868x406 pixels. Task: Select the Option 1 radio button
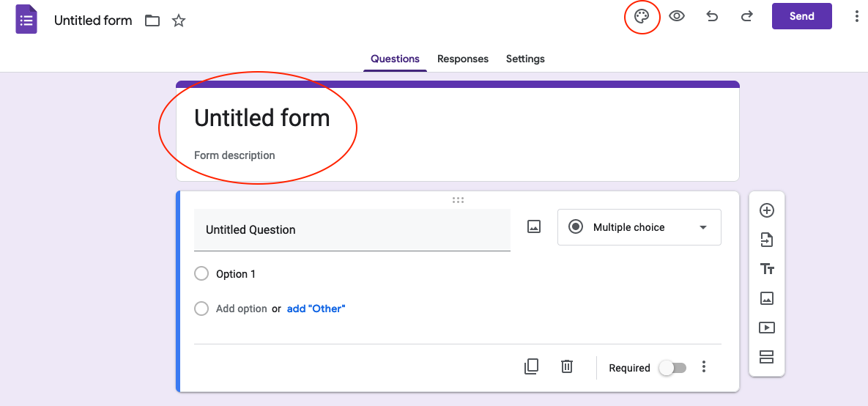(x=201, y=274)
